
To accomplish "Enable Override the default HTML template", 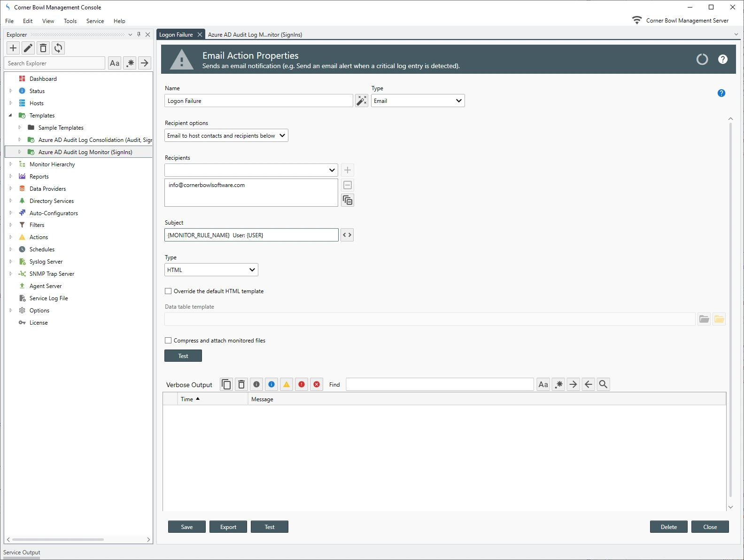I will point(168,291).
